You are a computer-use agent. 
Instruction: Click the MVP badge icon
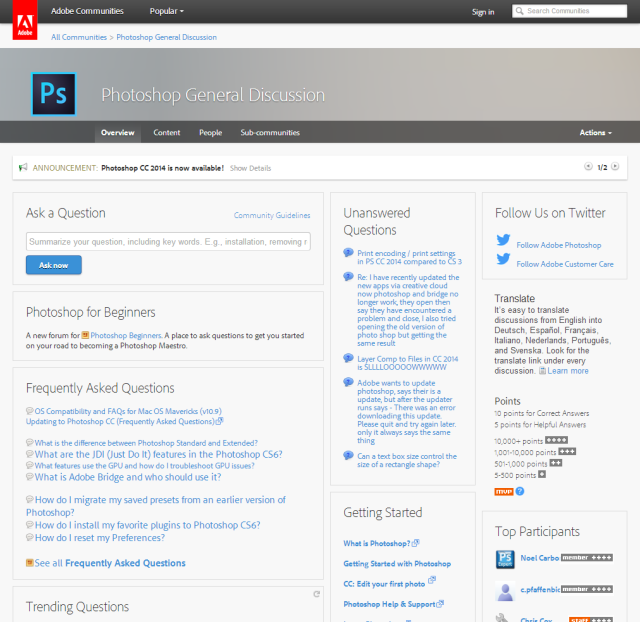(504, 492)
